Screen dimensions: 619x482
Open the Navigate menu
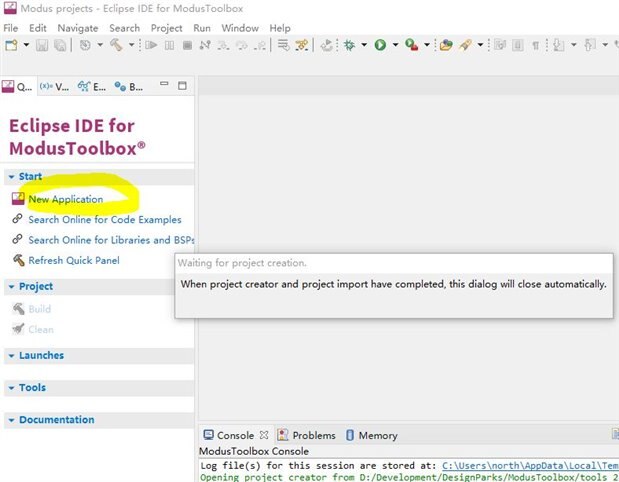click(78, 28)
